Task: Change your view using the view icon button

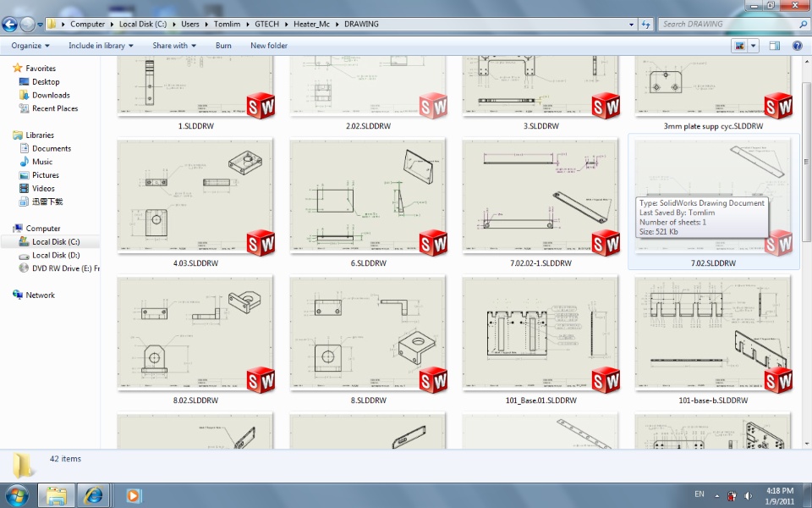Action: click(x=739, y=46)
